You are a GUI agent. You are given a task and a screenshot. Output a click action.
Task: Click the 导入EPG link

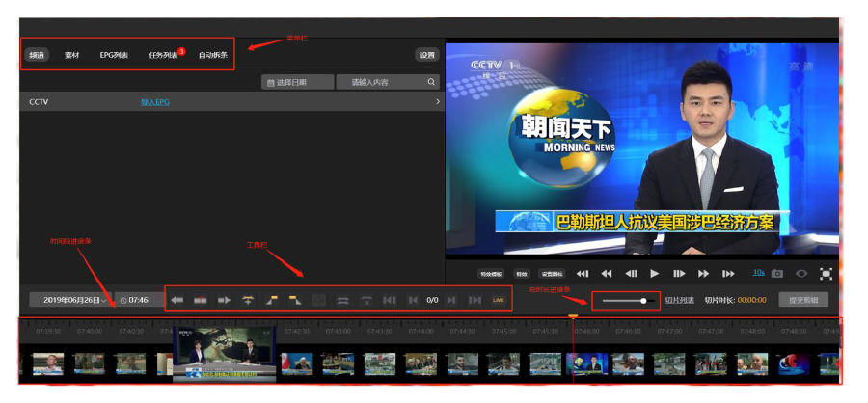[154, 101]
